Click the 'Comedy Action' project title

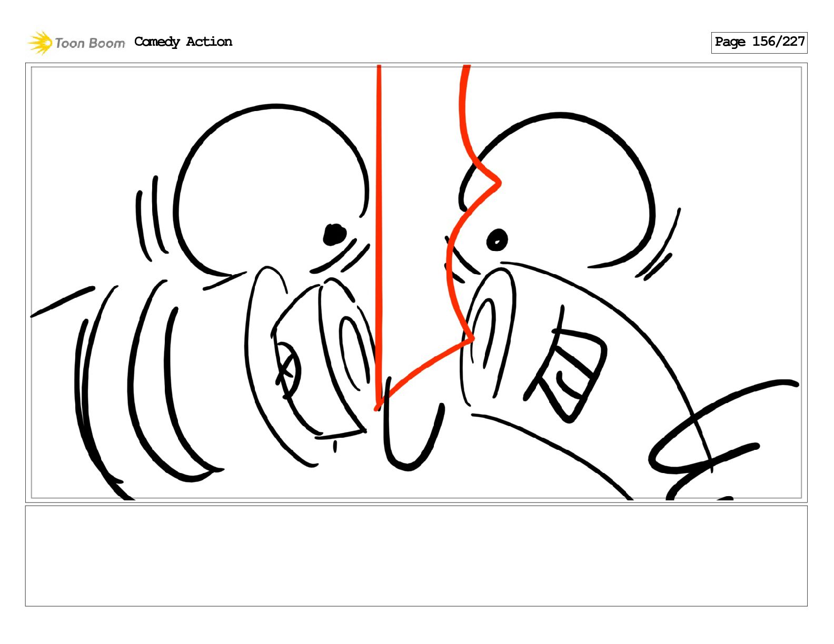coord(183,42)
